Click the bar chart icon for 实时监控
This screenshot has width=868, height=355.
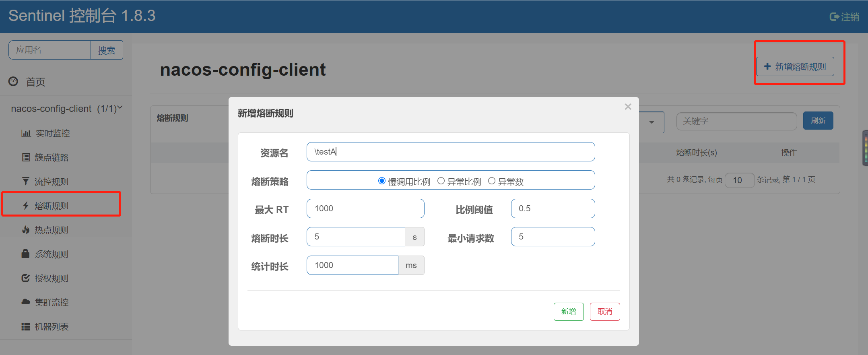coord(26,133)
